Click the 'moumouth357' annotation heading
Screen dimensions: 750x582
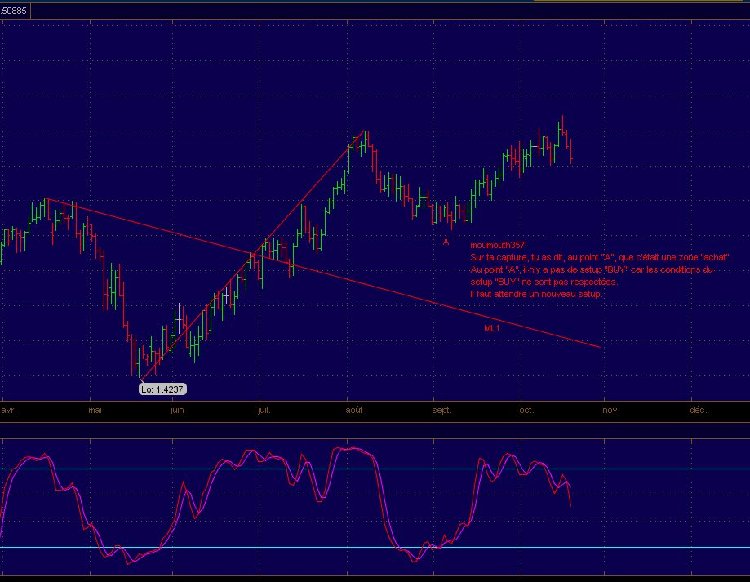pyautogui.click(x=497, y=245)
